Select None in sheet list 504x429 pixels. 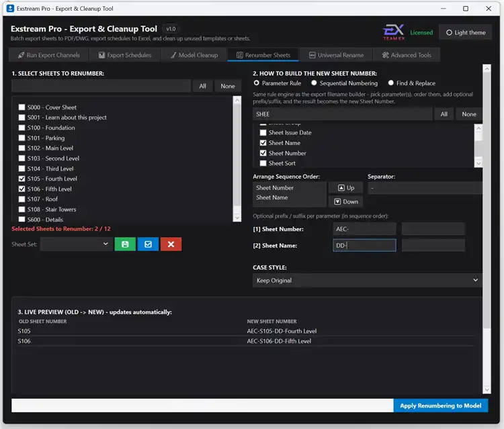(228, 86)
